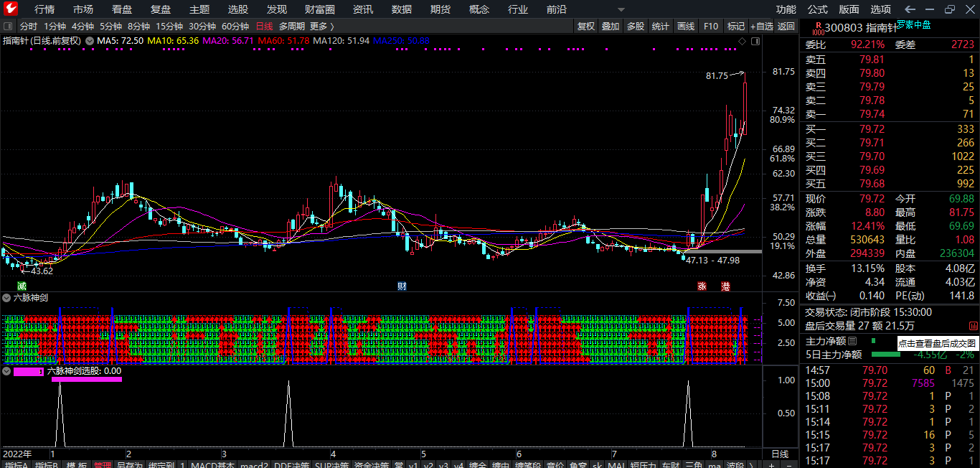Image resolution: width=980 pixels, height=468 pixels.
Task: Click the red app logo icon
Action: [10, 9]
